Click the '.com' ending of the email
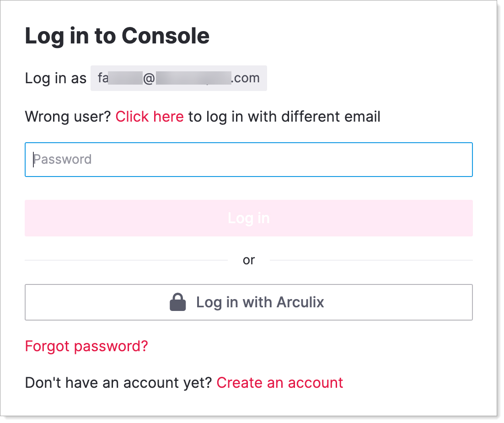 coord(246,78)
